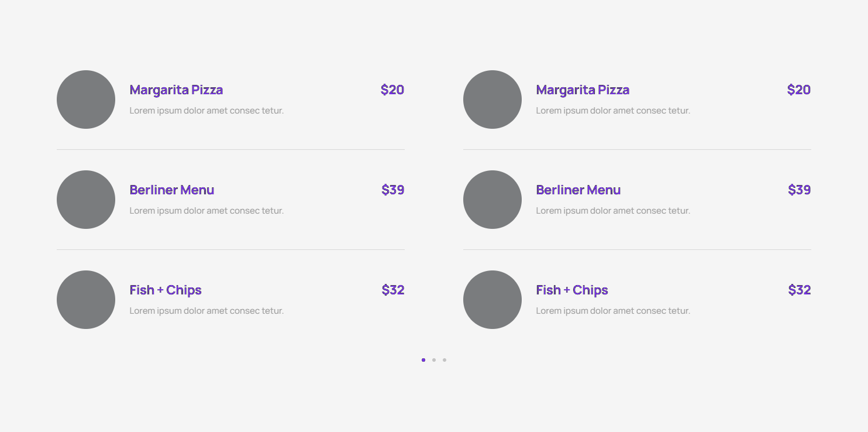Click left column Berliner Menu image
Screen dimensions: 868x432
(86, 200)
